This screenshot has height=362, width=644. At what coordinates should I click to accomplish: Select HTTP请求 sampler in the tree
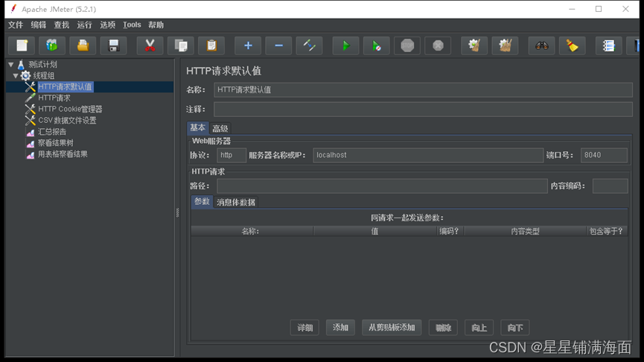point(54,98)
